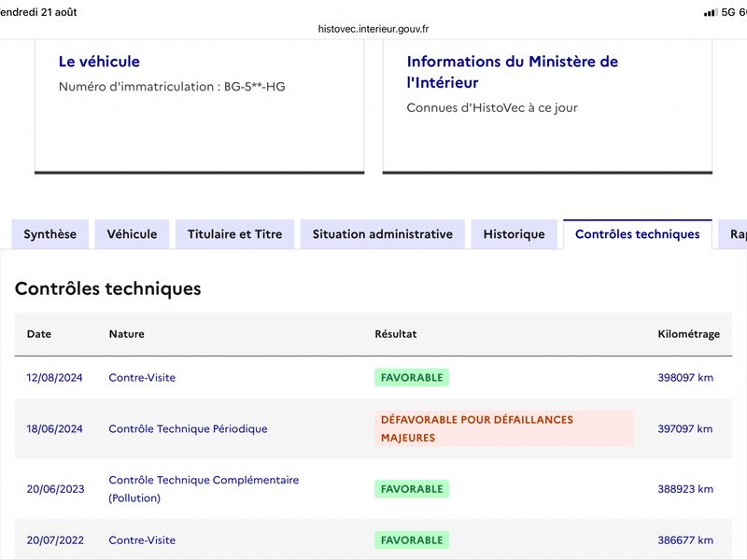
Task: Click the Informations du Ministère de l'Intérieur heading
Action: coord(512,72)
